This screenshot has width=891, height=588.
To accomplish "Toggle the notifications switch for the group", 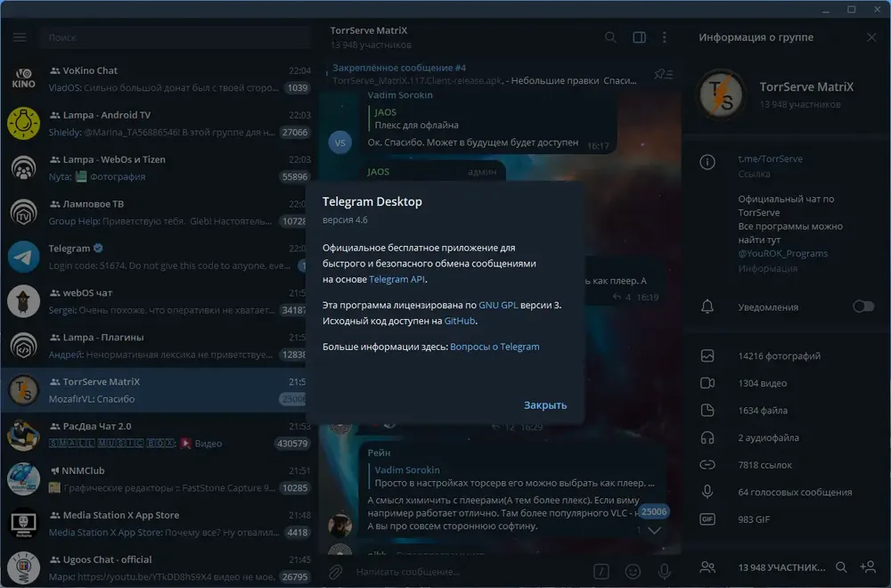I will (x=863, y=306).
